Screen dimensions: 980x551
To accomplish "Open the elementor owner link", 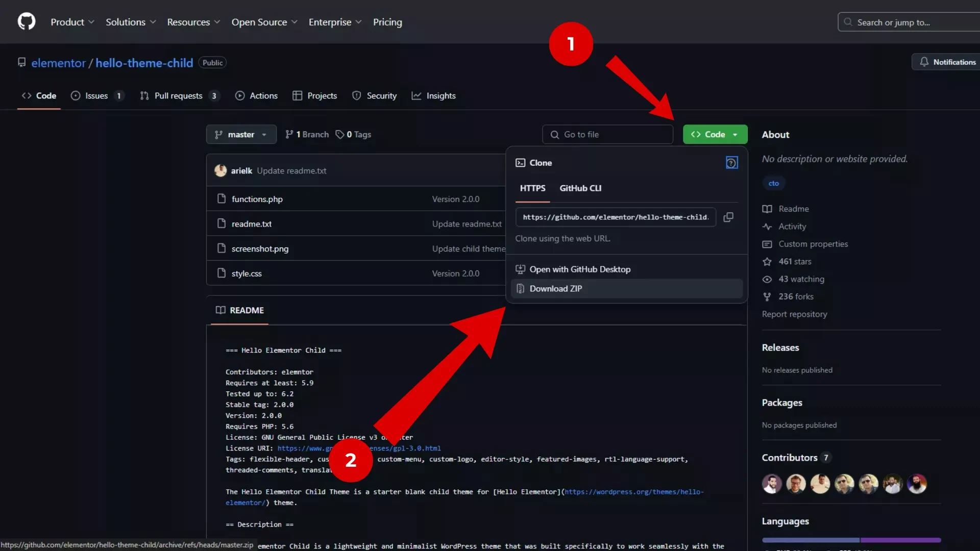I will click(59, 63).
